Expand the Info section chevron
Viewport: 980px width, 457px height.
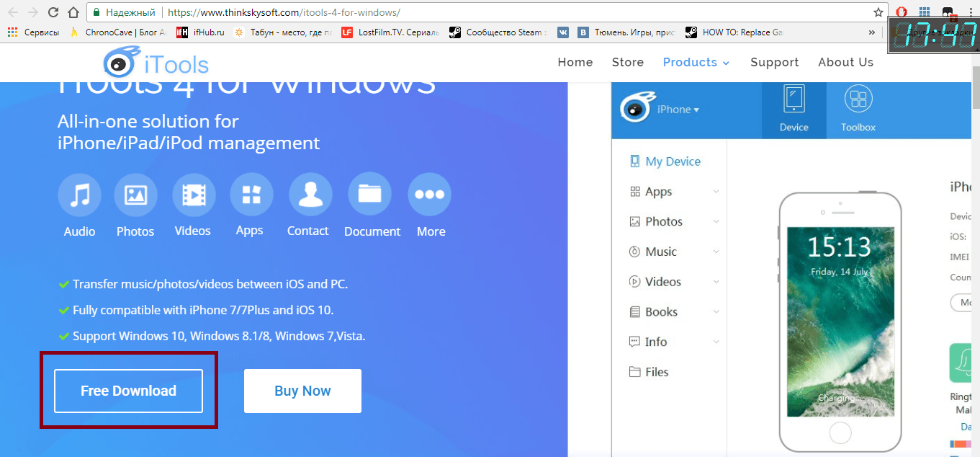click(716, 342)
